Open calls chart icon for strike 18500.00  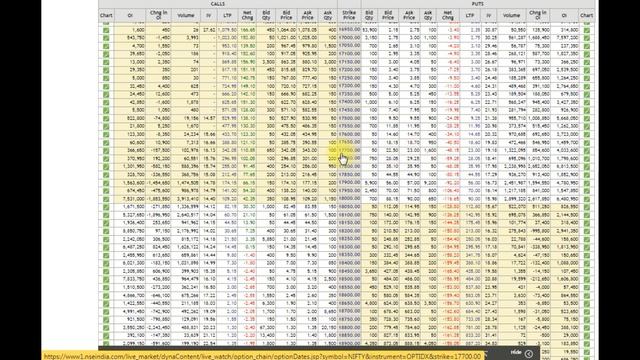[x=106, y=279]
